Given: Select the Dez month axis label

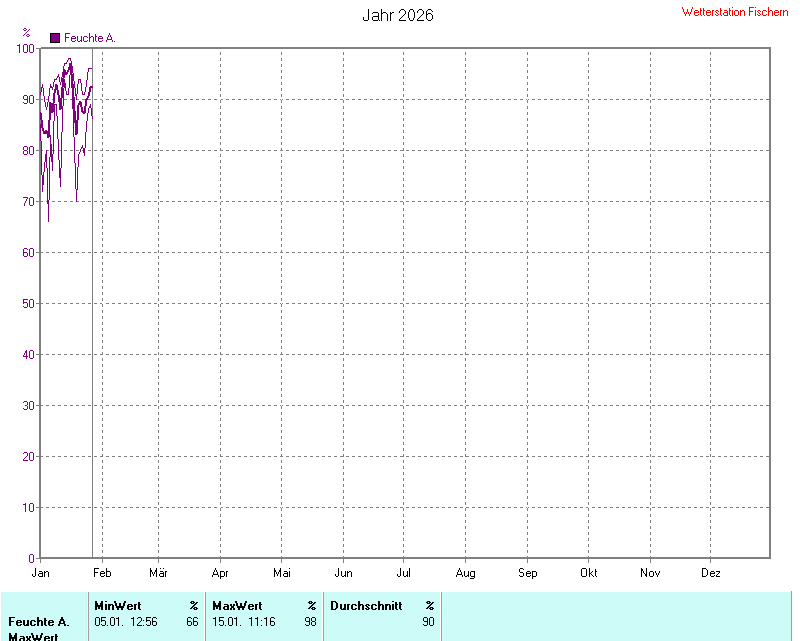Looking at the screenshot, I should tap(711, 573).
